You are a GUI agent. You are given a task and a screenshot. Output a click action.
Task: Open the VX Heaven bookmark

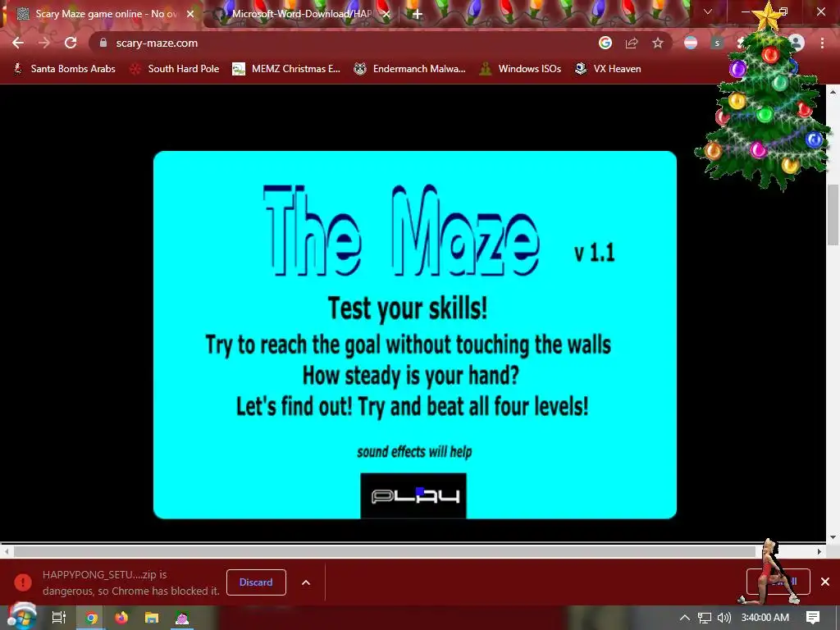tap(608, 69)
